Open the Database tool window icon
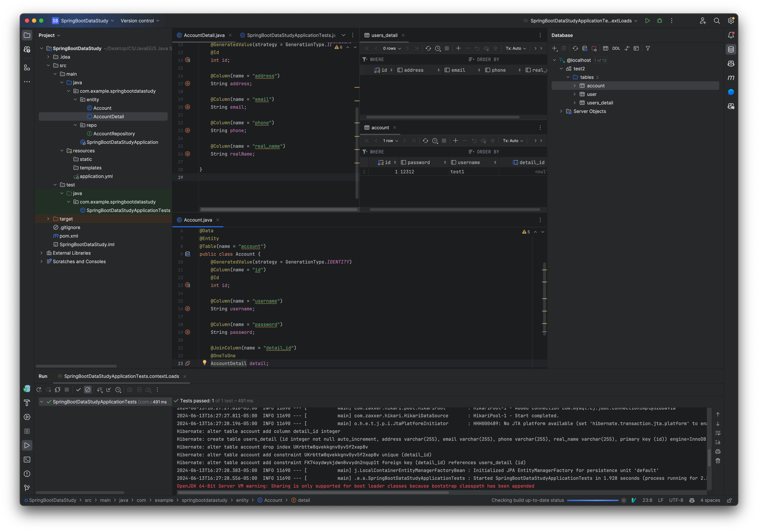This screenshot has height=532, width=758. coord(731,49)
